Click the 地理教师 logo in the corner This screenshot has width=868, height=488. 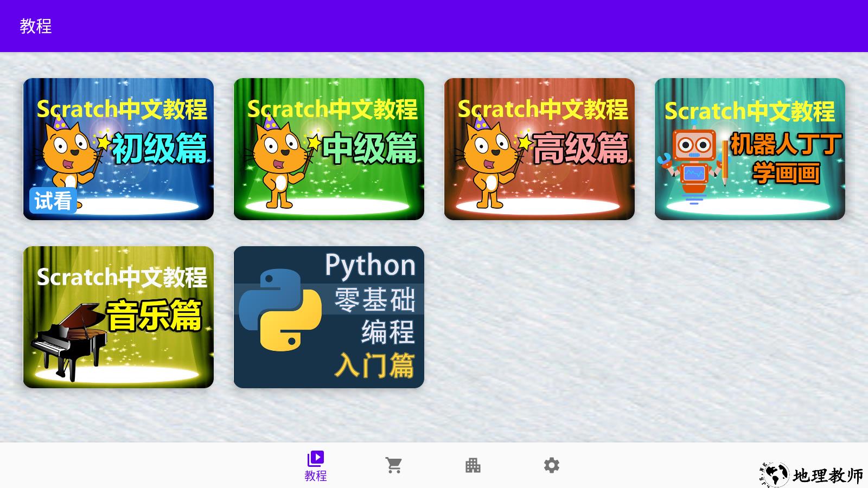tap(811, 475)
